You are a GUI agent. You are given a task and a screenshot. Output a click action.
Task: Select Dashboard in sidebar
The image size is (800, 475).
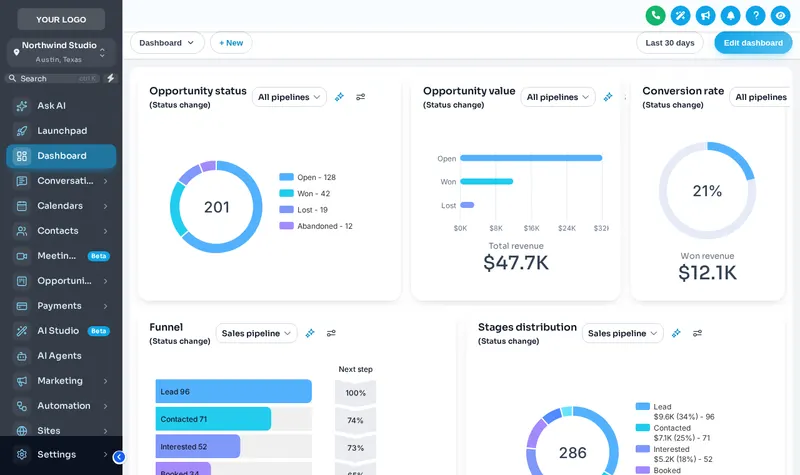pos(61,156)
